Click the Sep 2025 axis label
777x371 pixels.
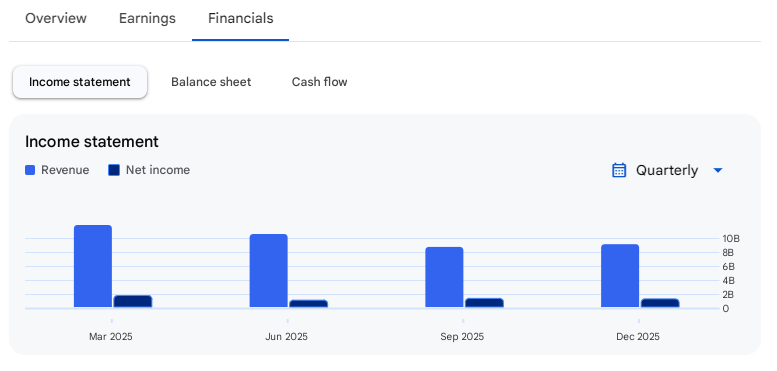462,337
